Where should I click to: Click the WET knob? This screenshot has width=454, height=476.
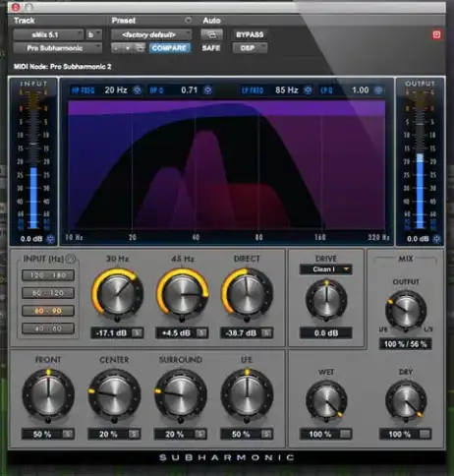[x=326, y=401]
